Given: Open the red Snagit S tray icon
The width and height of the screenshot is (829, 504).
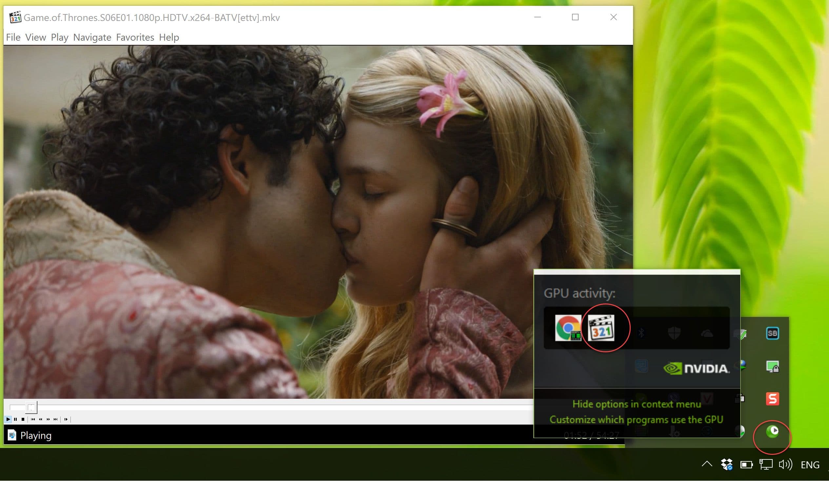Looking at the screenshot, I should [x=773, y=399].
